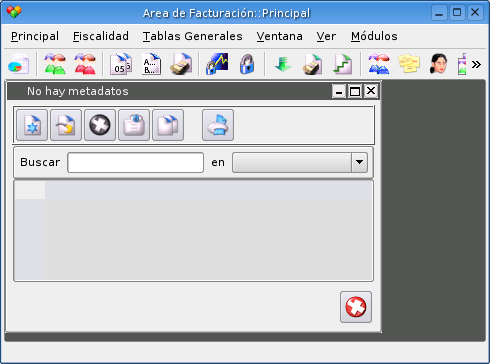Open the padlock with chart icon
Screen dimensions: 490x364
coord(217,64)
